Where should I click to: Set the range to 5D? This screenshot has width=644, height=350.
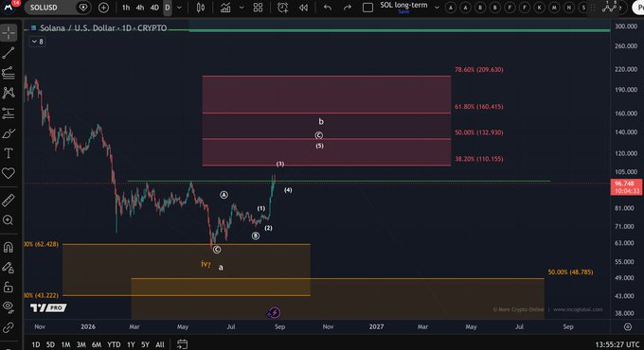coord(50,344)
